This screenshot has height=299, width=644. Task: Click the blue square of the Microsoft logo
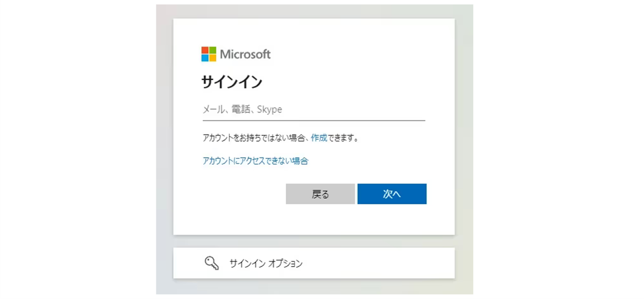point(205,58)
